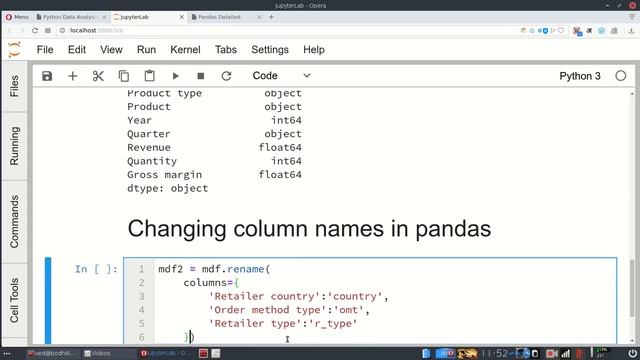The height and width of the screenshot is (360, 640).
Task: Interrupt the kernel with the stop icon
Action: 200,76
